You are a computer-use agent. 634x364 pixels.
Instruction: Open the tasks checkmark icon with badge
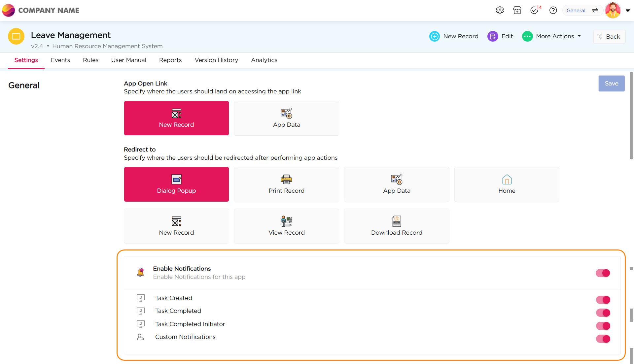(x=535, y=10)
